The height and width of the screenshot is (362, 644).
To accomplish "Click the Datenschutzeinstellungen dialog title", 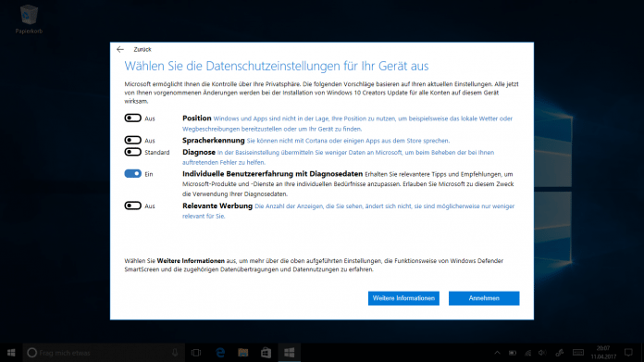I will pyautogui.click(x=277, y=66).
